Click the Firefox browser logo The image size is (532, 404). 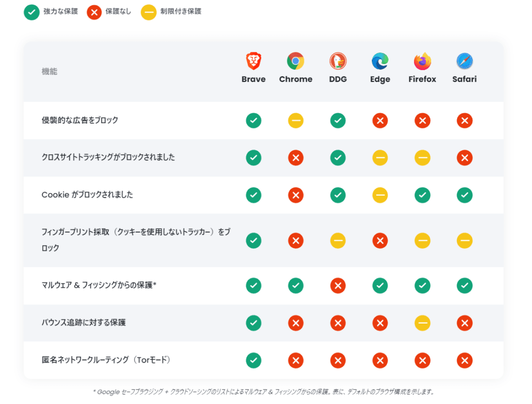(422, 61)
